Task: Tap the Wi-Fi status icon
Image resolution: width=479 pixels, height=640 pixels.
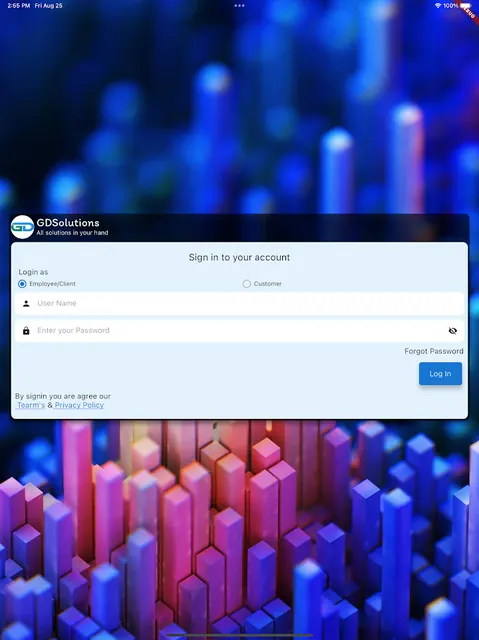Action: coord(438,6)
